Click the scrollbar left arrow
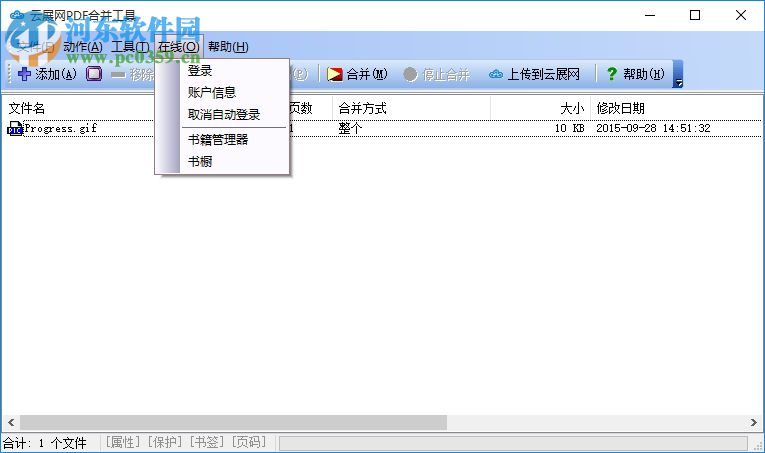The width and height of the screenshot is (765, 453). pos(11,422)
